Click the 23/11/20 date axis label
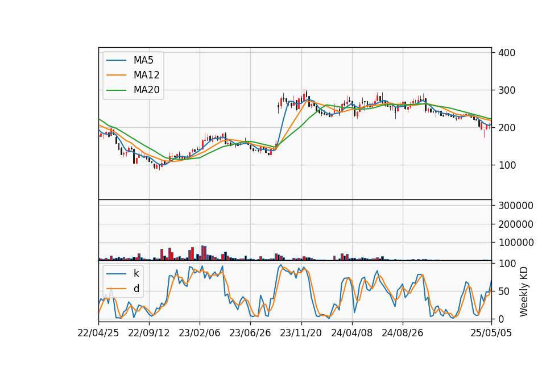Screen dimensions: 546x392 (301, 333)
